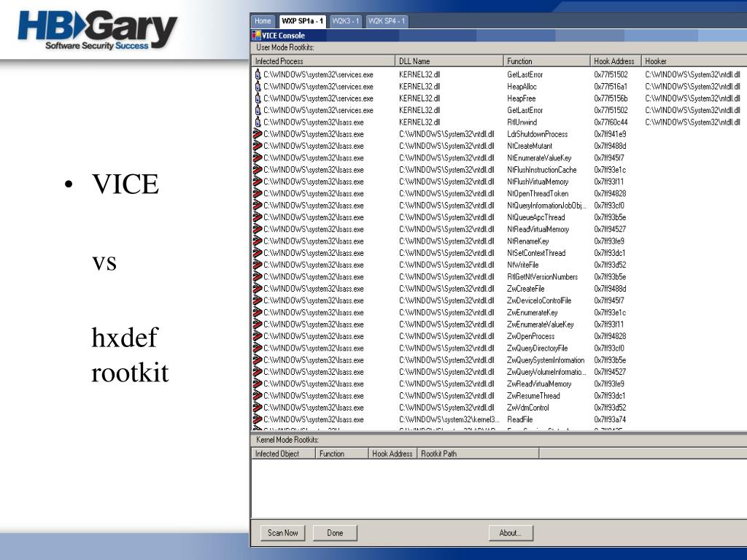747x560 pixels.
Task: Select hook address 0x77f516a1
Action: 611,87
